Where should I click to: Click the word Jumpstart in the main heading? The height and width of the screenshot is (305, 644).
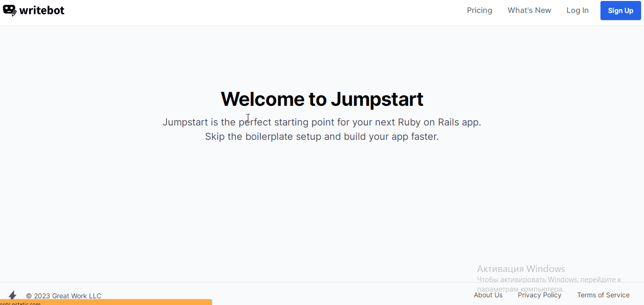(377, 99)
